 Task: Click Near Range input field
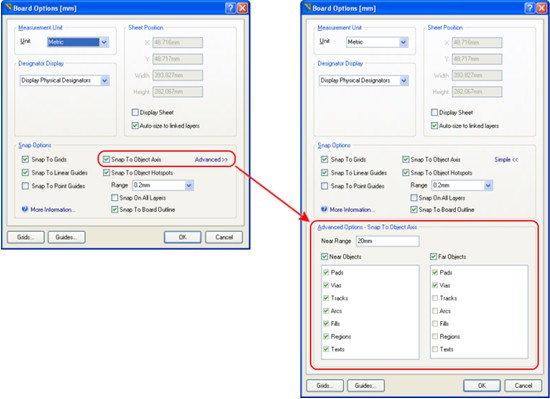point(387,241)
